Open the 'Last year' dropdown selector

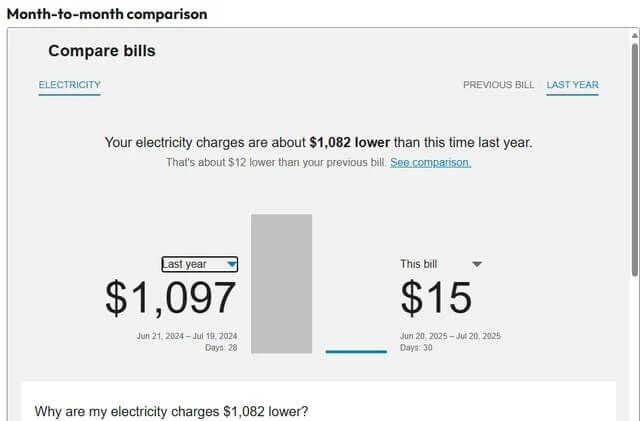200,264
